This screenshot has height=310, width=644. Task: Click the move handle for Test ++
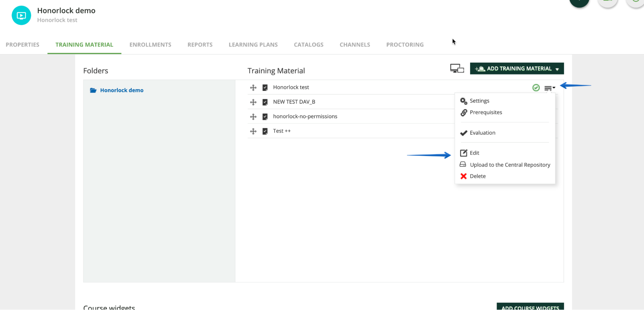click(253, 131)
